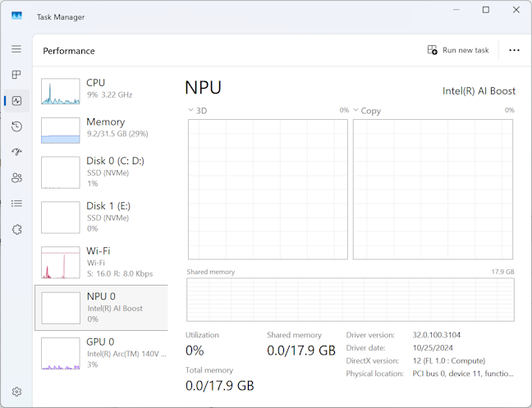Screen dimensions: 532x408
Task: Open the Details page list icon
Action: click(16, 204)
